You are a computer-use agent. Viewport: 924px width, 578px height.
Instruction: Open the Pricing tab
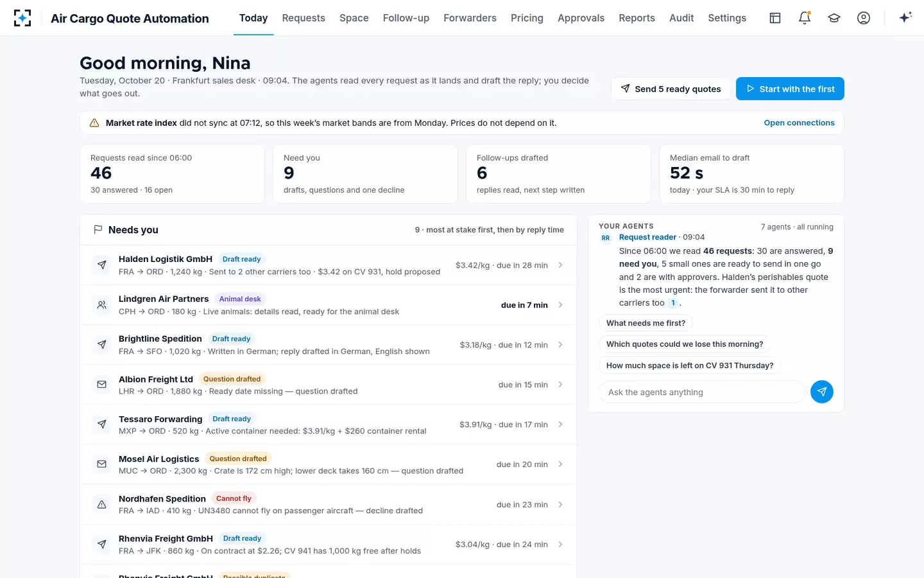(x=527, y=18)
